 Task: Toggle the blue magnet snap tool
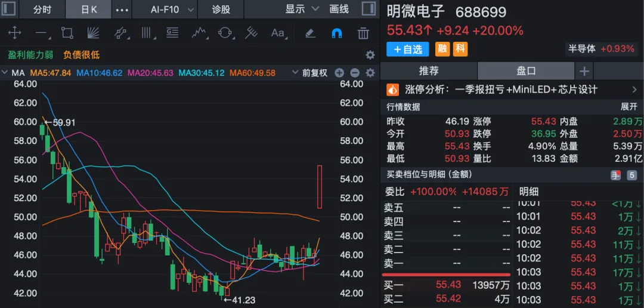pos(336,33)
